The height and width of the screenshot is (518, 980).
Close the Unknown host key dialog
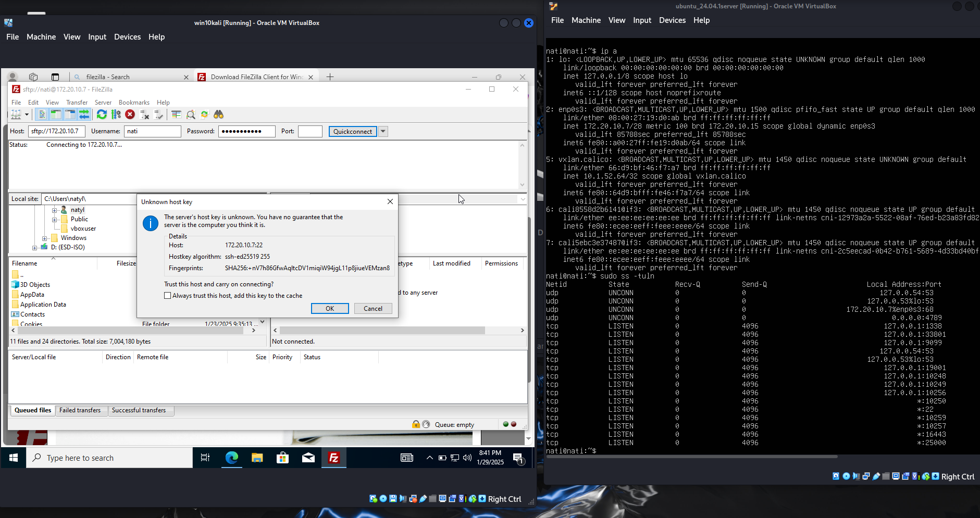390,201
